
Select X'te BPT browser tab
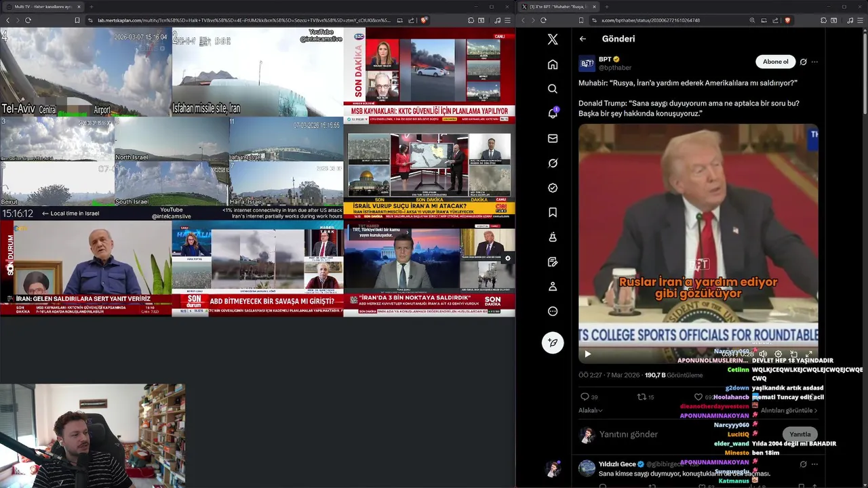559,6
